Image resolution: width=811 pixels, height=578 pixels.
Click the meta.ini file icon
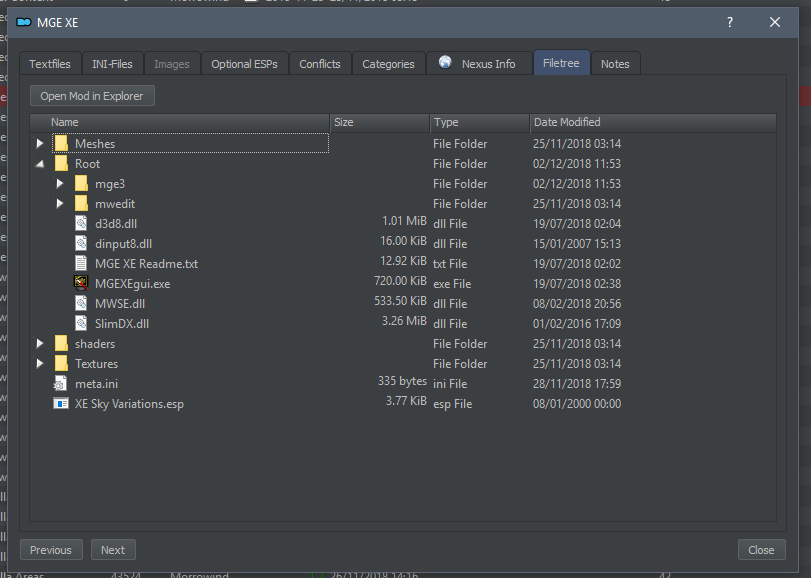tap(61, 384)
